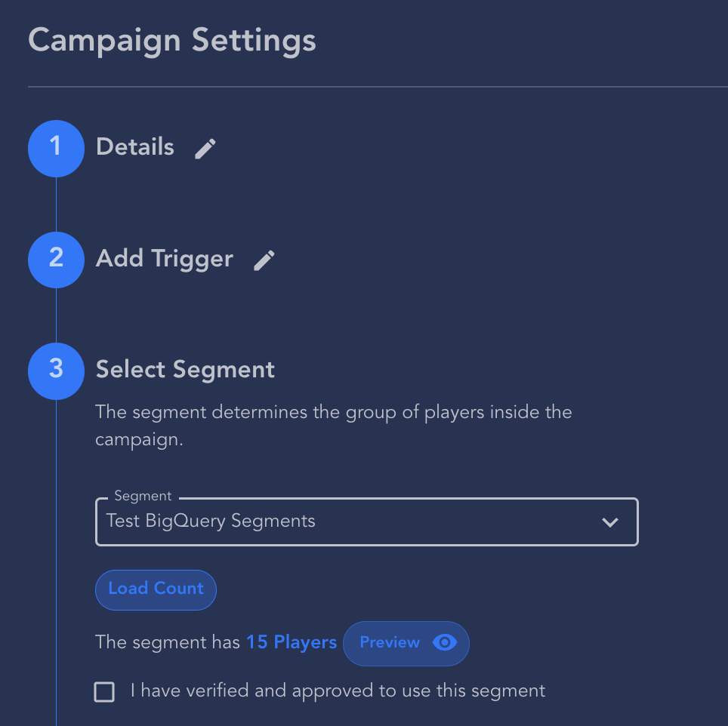Click the pencil icon next to Details
This screenshot has height=726, width=728.
pos(205,149)
